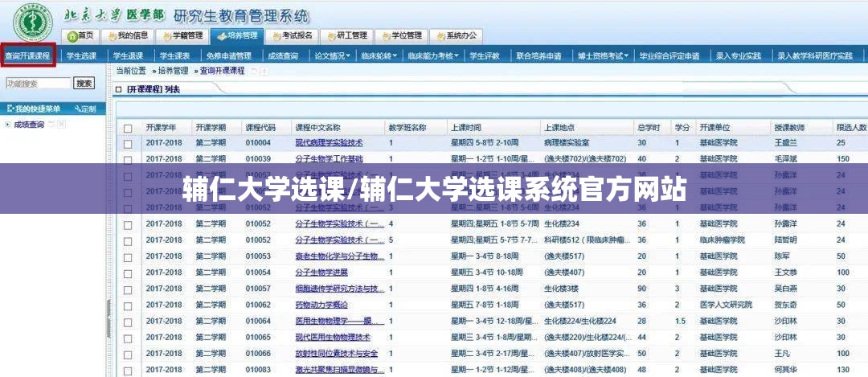The height and width of the screenshot is (377, 868).
Task: Click the Peking University medical logo
Action: coord(33,23)
